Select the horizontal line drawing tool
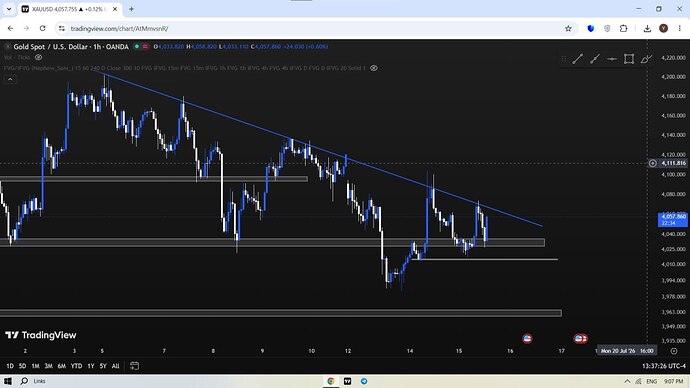This screenshot has width=690, height=388. point(612,59)
